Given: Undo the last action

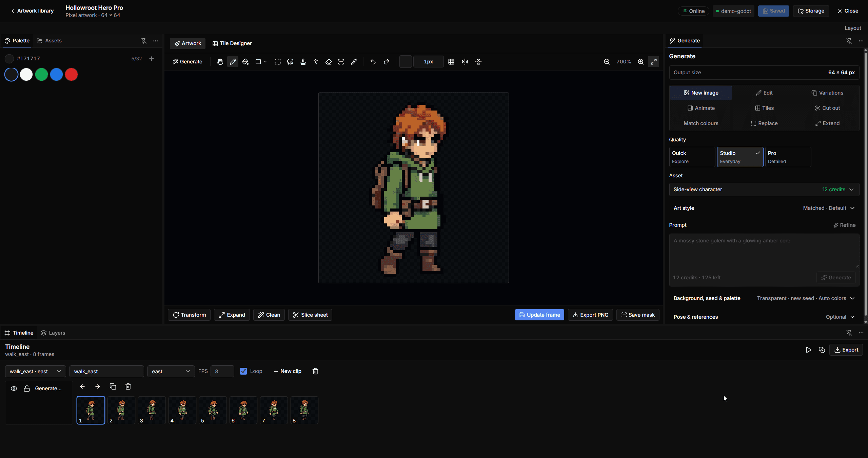Looking at the screenshot, I should 373,62.
